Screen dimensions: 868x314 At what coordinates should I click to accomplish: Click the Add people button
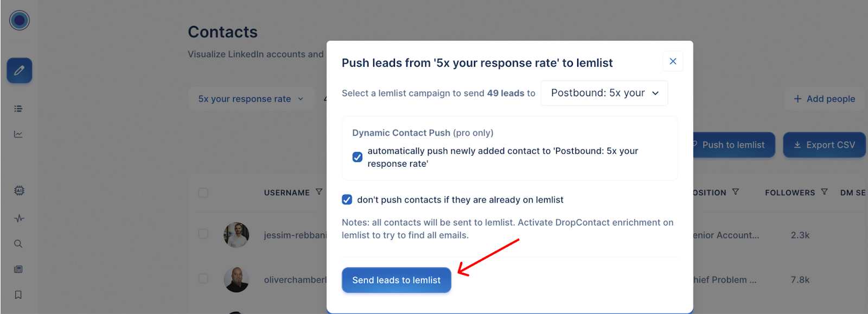pyautogui.click(x=824, y=99)
